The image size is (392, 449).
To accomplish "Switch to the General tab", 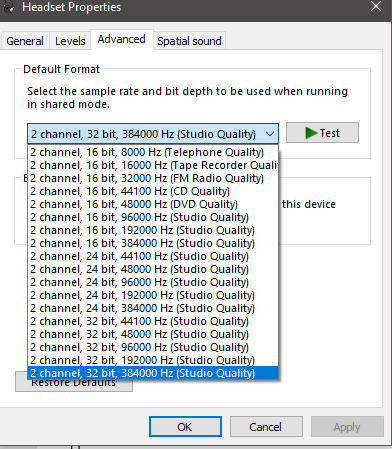I will point(25,41).
